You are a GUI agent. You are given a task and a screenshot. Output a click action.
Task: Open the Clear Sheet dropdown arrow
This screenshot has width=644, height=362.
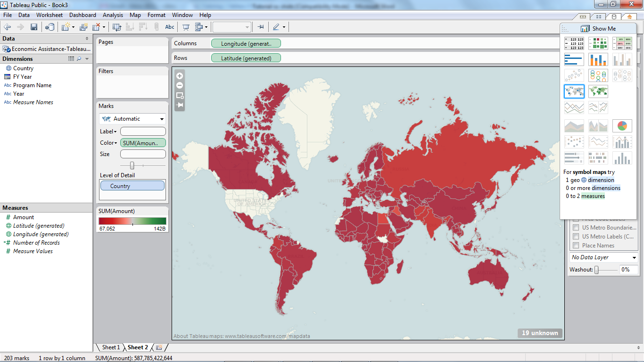tap(104, 27)
